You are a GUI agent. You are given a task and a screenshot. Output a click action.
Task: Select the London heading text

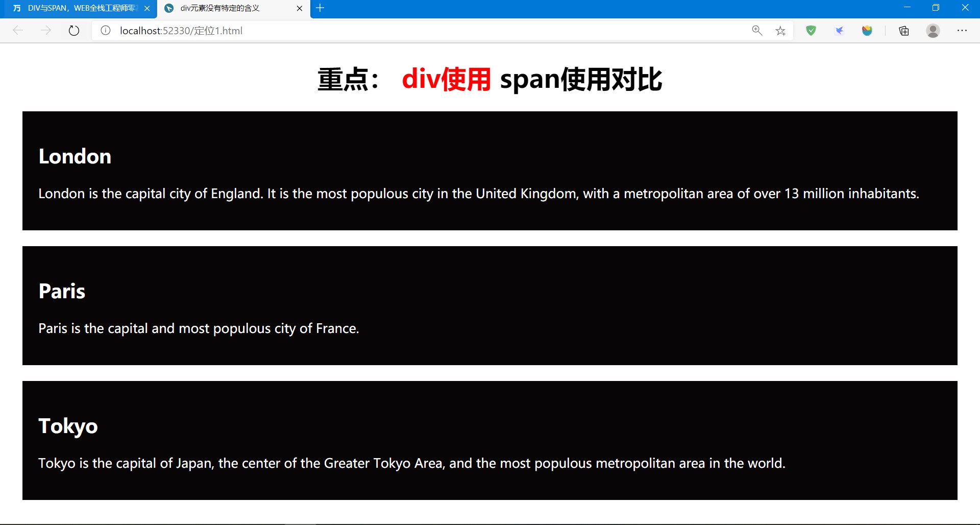[75, 156]
